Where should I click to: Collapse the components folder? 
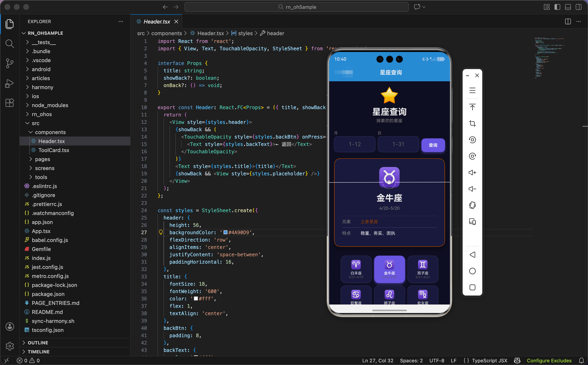click(50, 132)
